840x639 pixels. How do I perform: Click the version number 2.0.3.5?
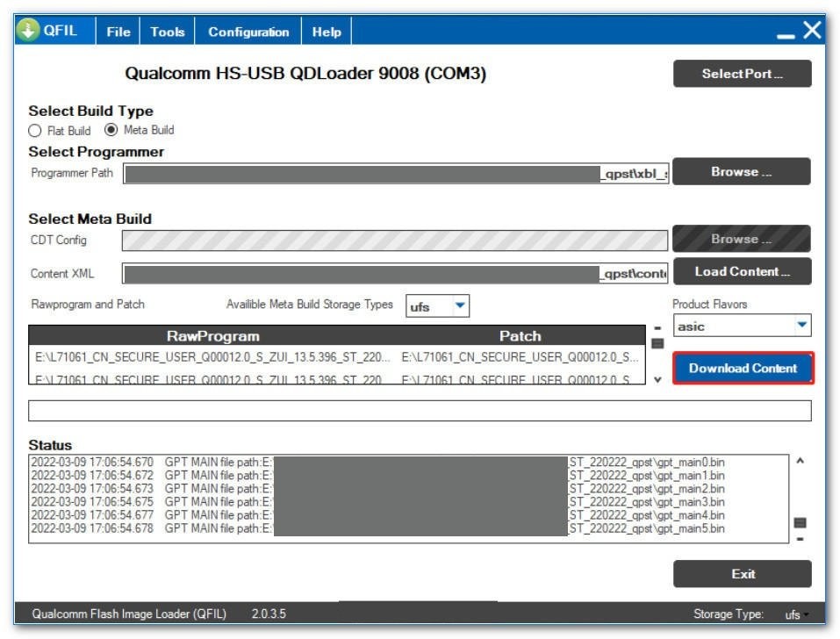point(269,614)
